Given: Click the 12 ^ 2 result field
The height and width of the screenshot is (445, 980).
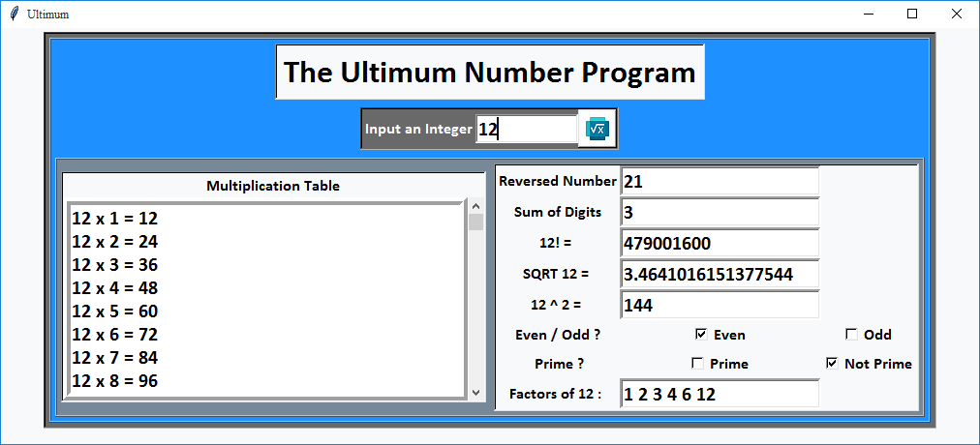Looking at the screenshot, I should click(720, 305).
